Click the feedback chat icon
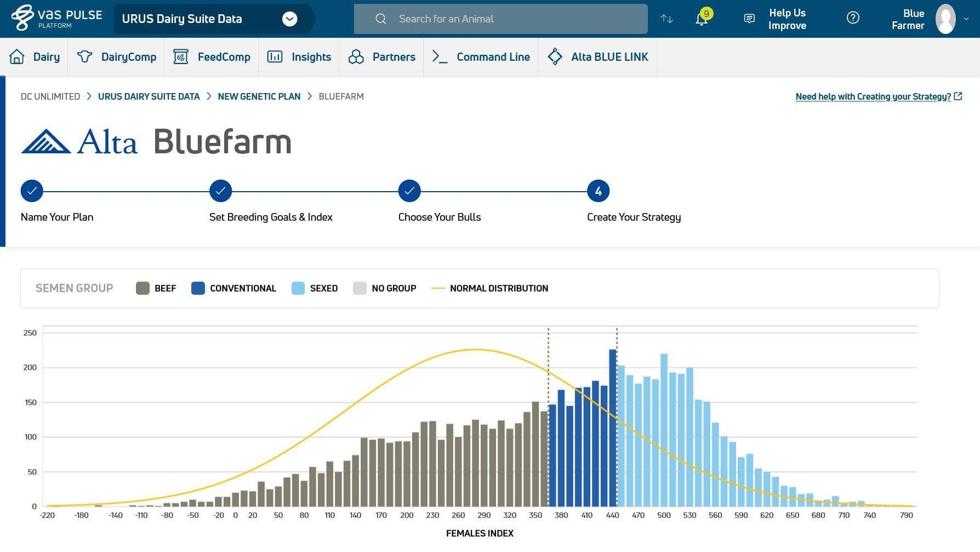The height and width of the screenshot is (552, 980). pos(749,19)
